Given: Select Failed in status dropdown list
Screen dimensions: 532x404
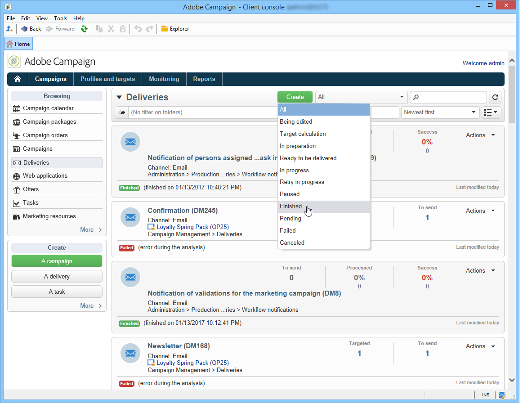Looking at the screenshot, I should click(x=324, y=230).
